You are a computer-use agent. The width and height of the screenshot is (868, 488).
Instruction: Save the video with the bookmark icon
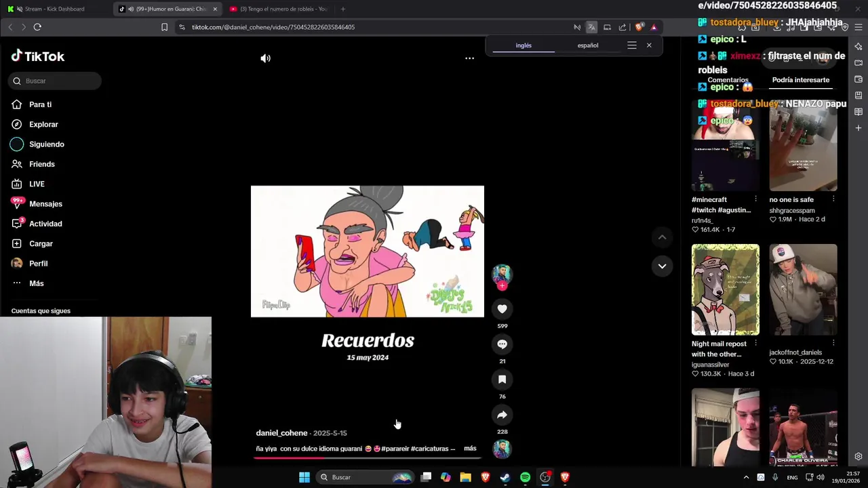click(502, 380)
